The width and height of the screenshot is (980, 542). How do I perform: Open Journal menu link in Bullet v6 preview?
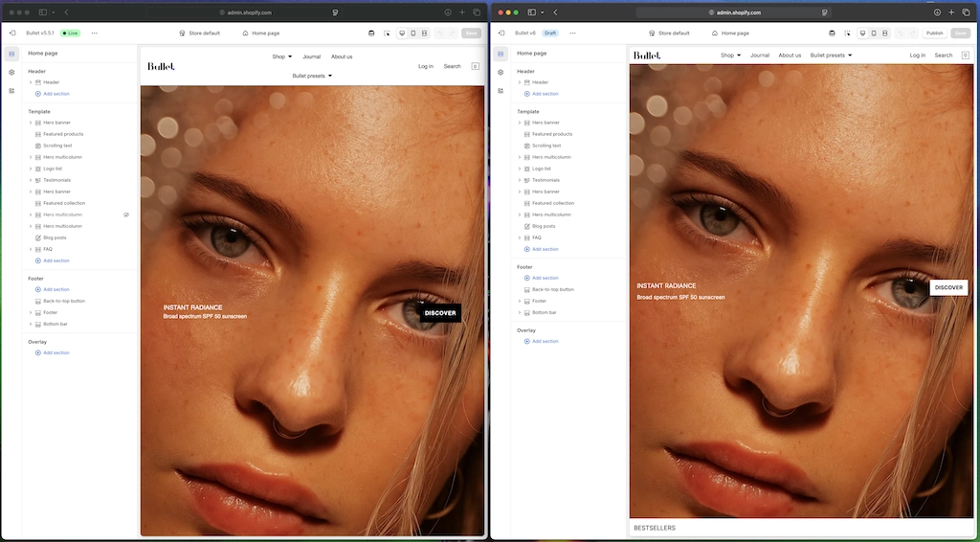pyautogui.click(x=760, y=56)
